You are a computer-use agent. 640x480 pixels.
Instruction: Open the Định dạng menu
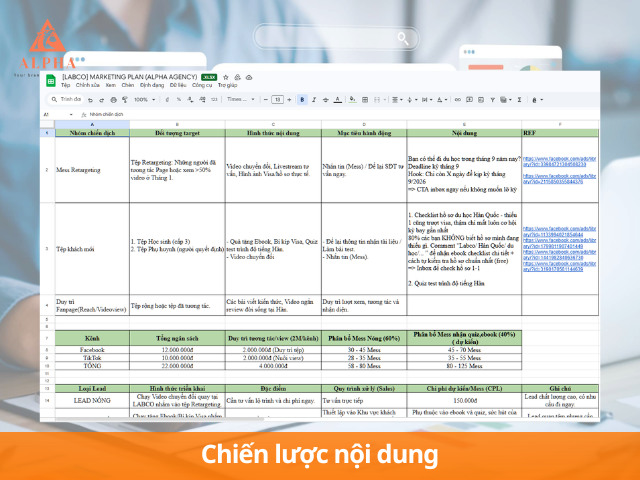[152, 85]
